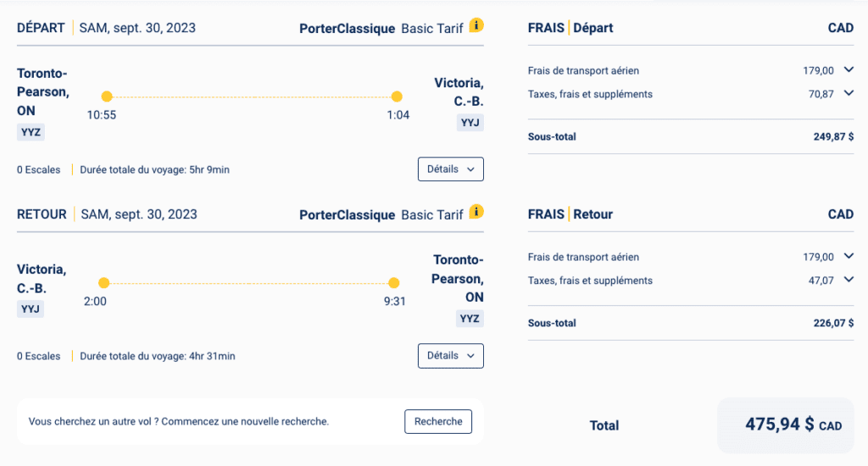Click the return PorterClassique fare label
This screenshot has height=466, width=868.
point(347,215)
